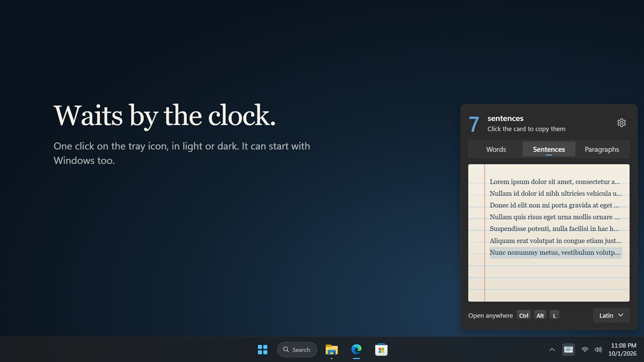Open File Explorer from the taskbar
Viewport: 644px width, 362px height.
[x=332, y=349]
